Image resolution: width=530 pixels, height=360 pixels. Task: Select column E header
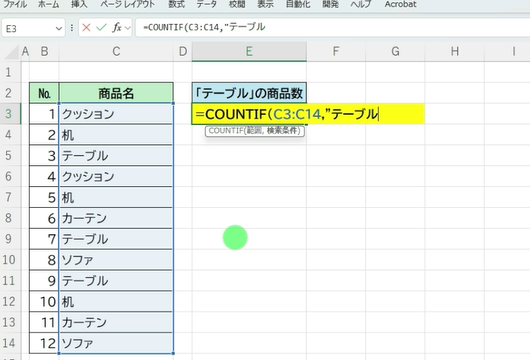click(249, 52)
